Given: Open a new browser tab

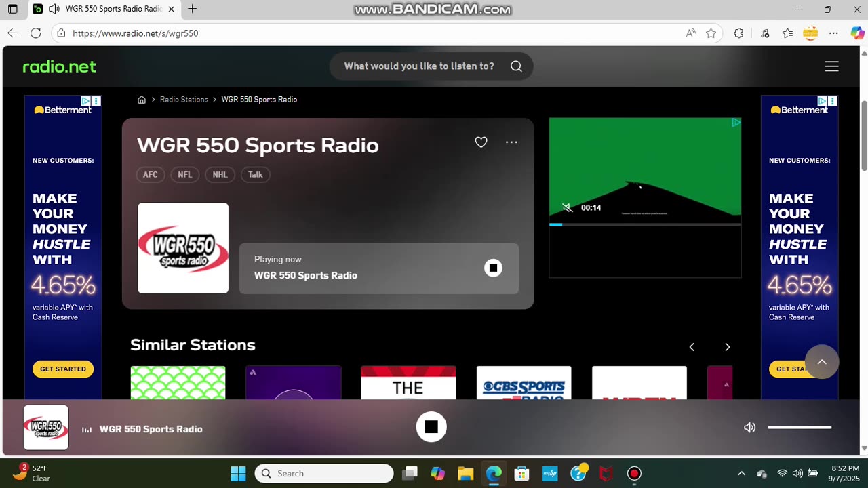Looking at the screenshot, I should [192, 9].
